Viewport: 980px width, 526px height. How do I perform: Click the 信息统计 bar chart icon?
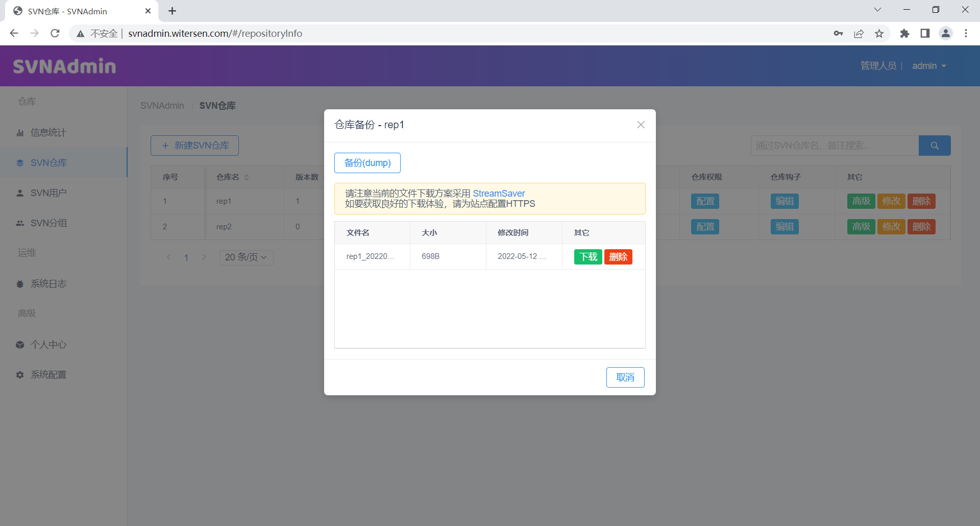20,133
